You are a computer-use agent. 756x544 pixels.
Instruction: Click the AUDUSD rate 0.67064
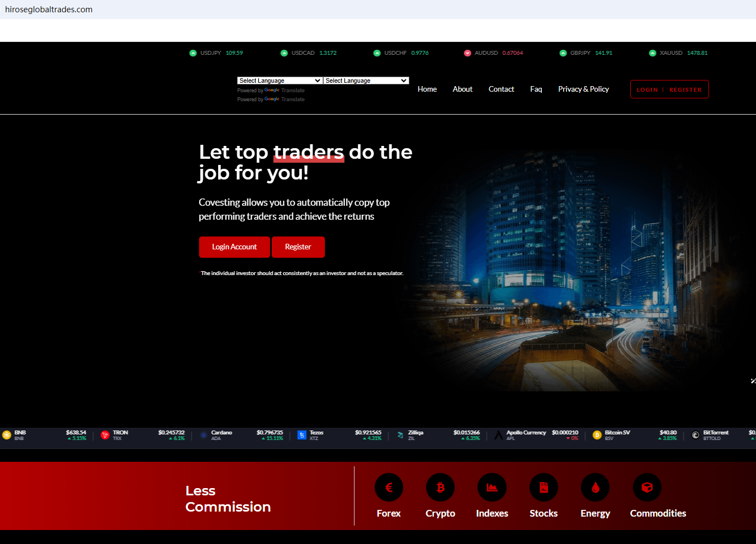tap(513, 53)
